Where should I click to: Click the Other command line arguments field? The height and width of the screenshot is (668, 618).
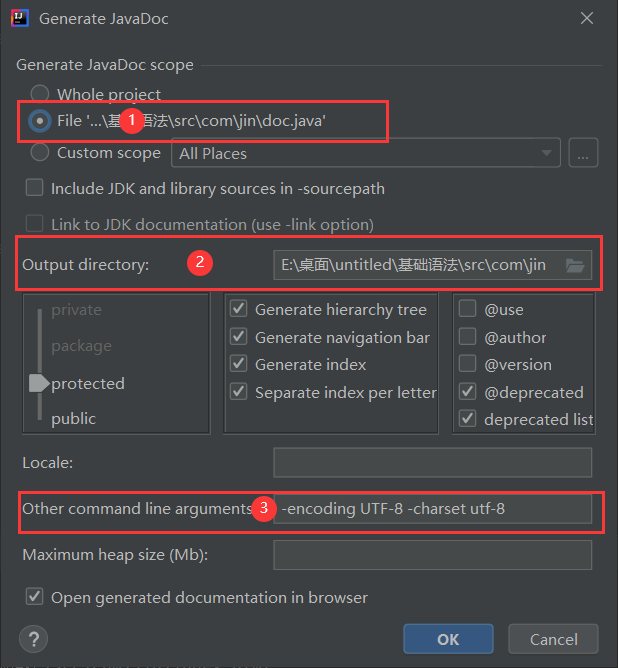[x=432, y=509]
